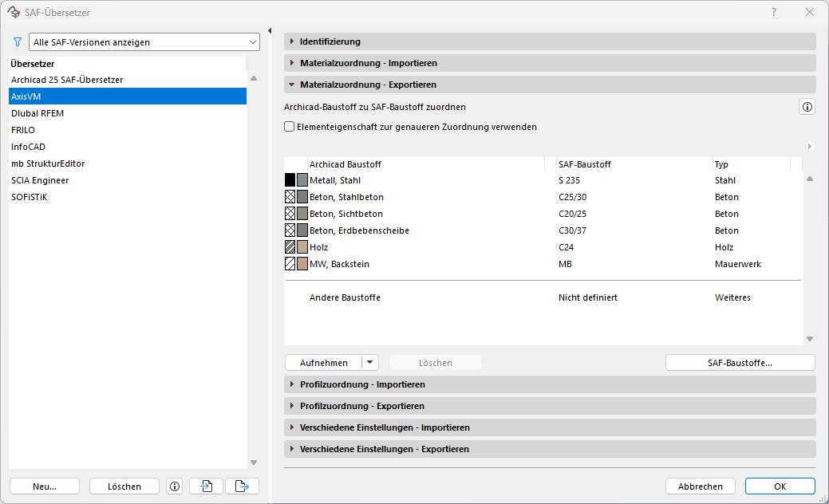Click the S 235 SAF-Baustoff cell
This screenshot has height=504, width=829.
pyautogui.click(x=570, y=180)
